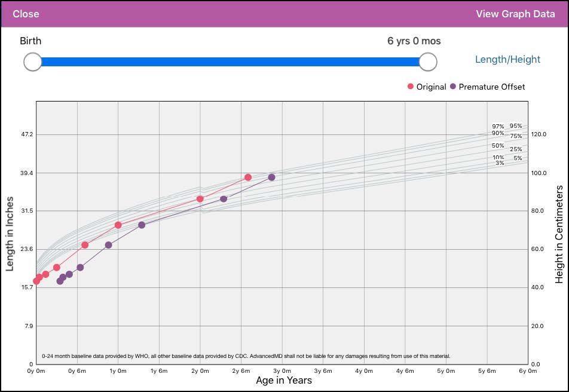Toggle the Original series legend dot
The image size is (569, 392).
pos(411,87)
